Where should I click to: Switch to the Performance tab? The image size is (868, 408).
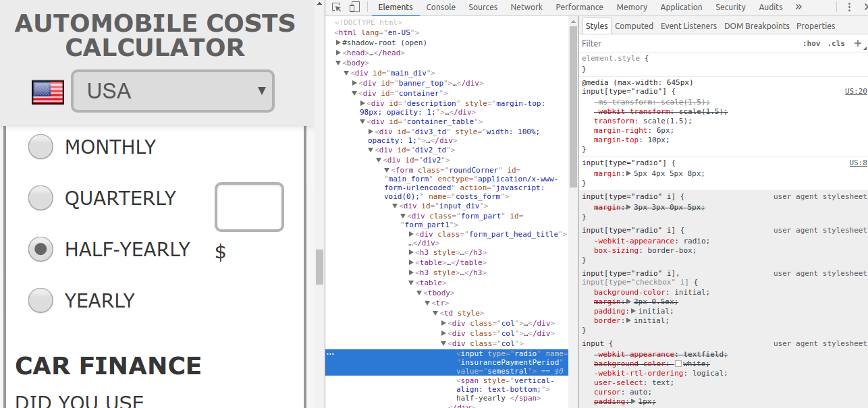pos(580,7)
